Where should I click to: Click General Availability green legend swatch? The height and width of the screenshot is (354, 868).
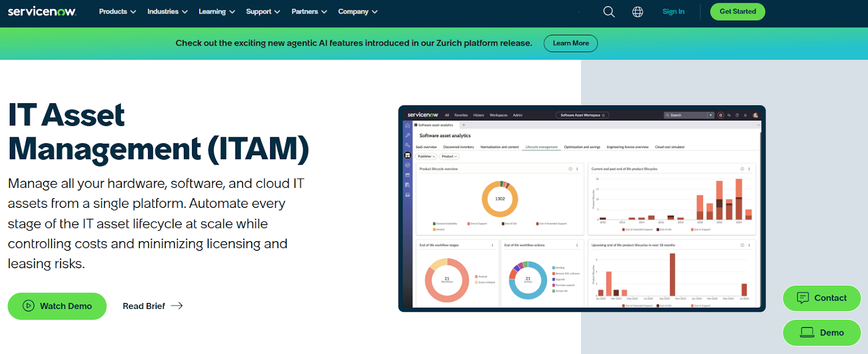435,224
